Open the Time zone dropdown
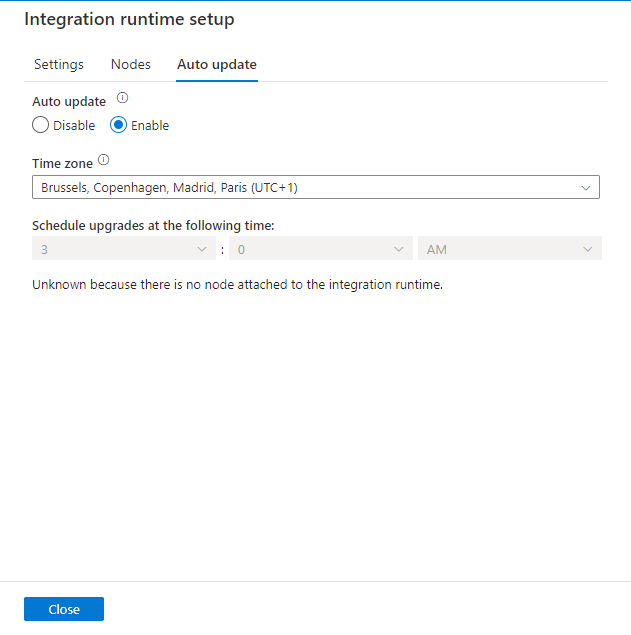Image resolution: width=631 pixels, height=635 pixels. coord(316,187)
